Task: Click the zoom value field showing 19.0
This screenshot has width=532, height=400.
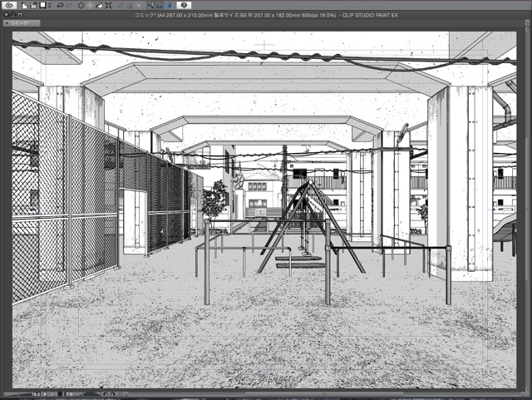Action: (x=35, y=394)
